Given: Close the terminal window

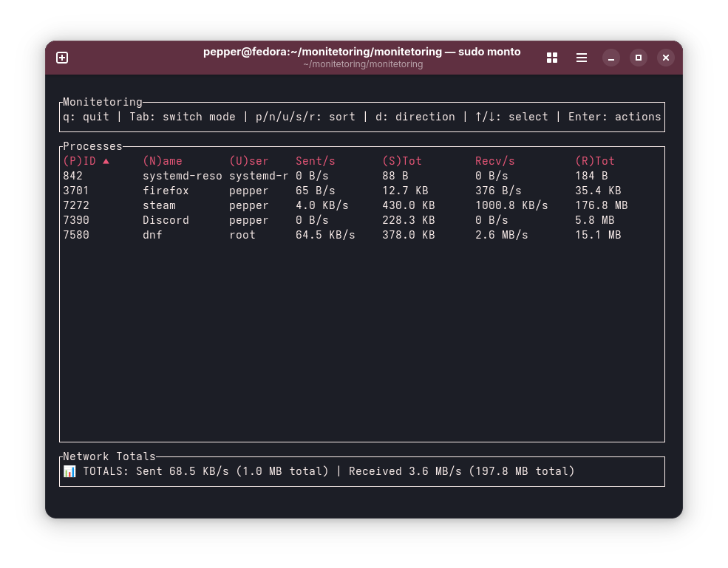Looking at the screenshot, I should (666, 58).
